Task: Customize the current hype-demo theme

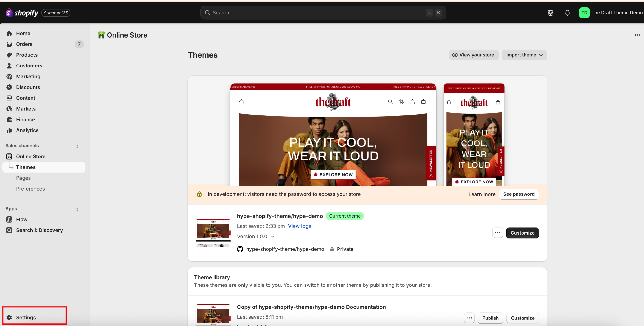Action: [x=522, y=233]
